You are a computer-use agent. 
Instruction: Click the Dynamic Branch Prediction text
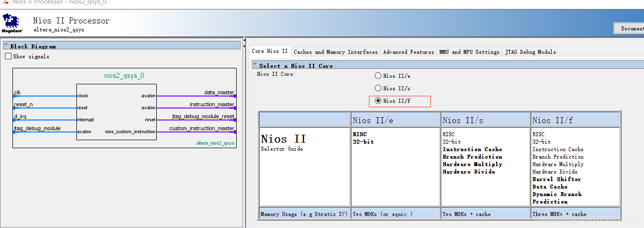tap(557, 198)
